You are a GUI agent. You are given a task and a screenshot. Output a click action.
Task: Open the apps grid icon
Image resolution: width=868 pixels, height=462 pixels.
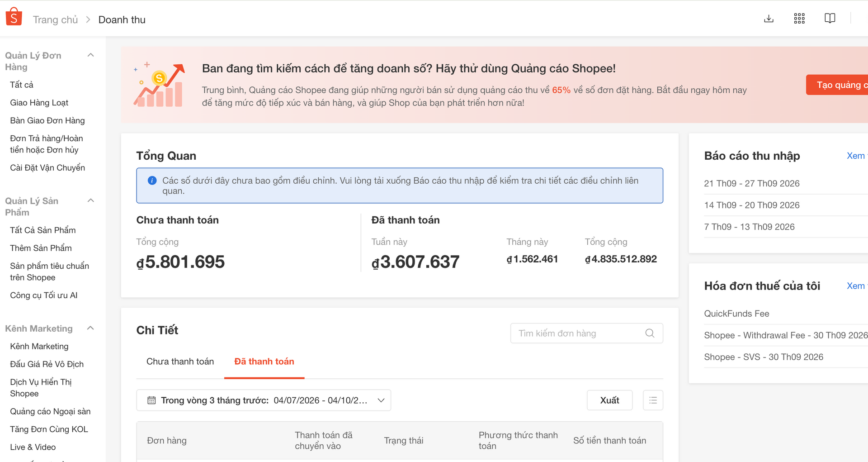click(799, 19)
